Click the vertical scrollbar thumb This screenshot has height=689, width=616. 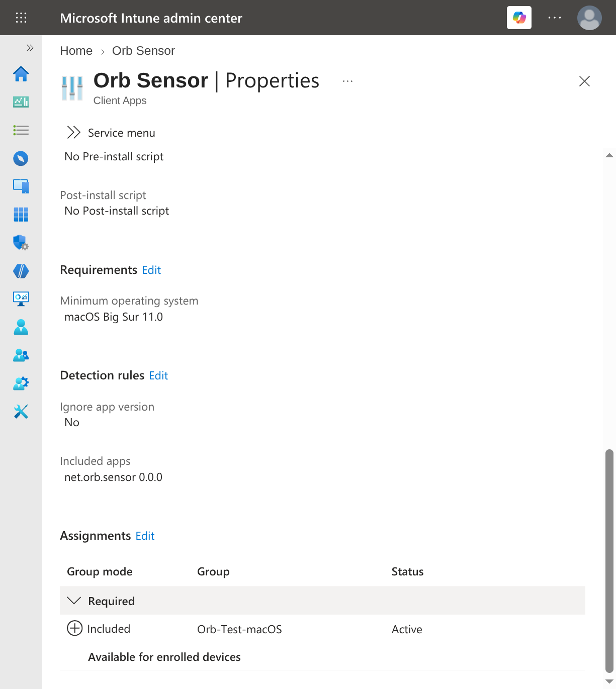click(x=609, y=561)
